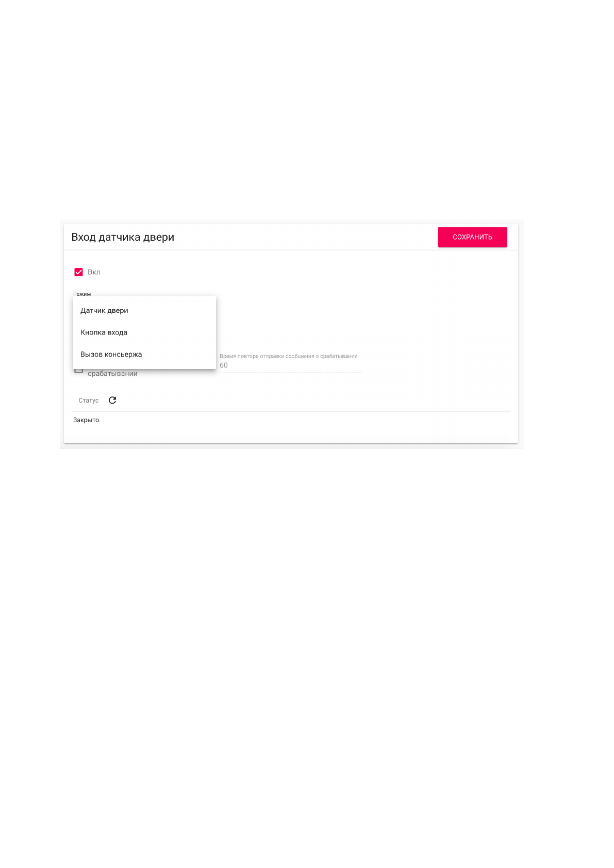Click the Закрыто status text
Image resolution: width=614 pixels, height=868 pixels.
point(87,420)
